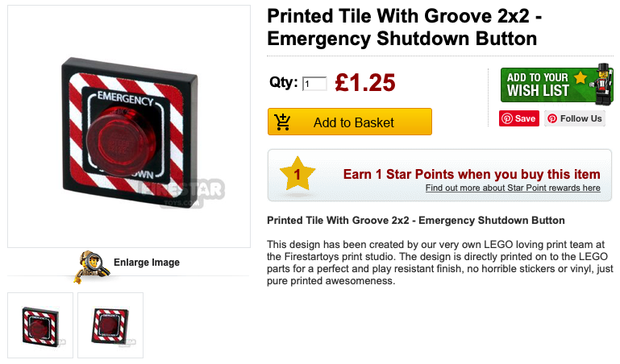Add the item to basket

point(350,122)
